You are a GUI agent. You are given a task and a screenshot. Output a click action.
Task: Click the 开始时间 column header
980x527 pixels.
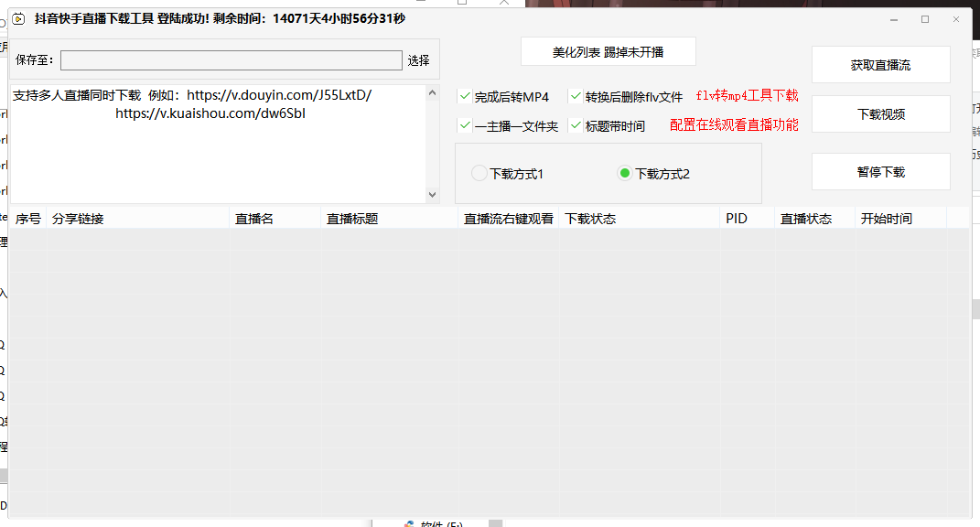(900, 218)
